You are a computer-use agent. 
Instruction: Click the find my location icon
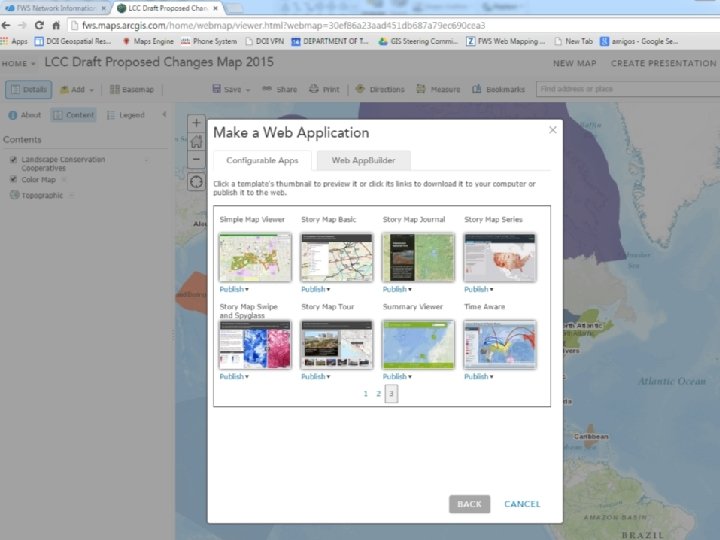[x=196, y=182]
